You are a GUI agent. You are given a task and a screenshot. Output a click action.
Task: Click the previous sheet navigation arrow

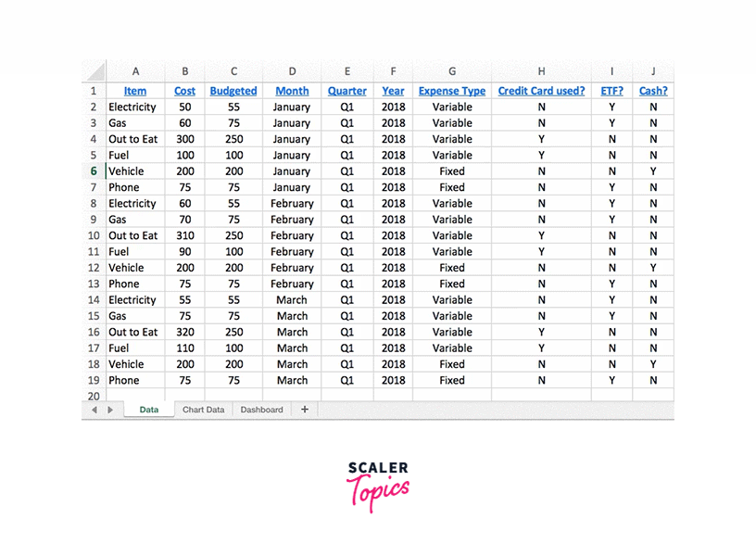click(x=94, y=410)
